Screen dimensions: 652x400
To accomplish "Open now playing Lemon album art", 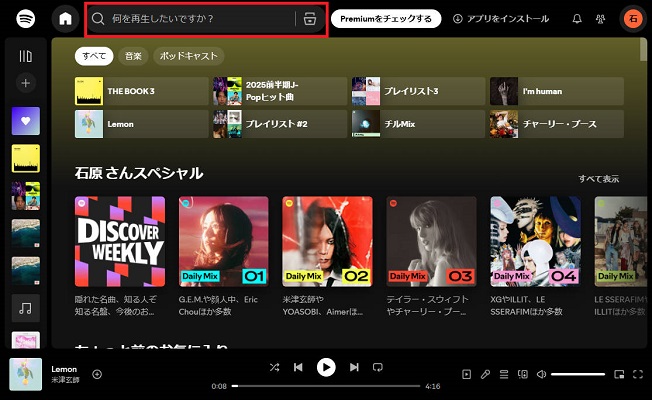I will pyautogui.click(x=26, y=374).
